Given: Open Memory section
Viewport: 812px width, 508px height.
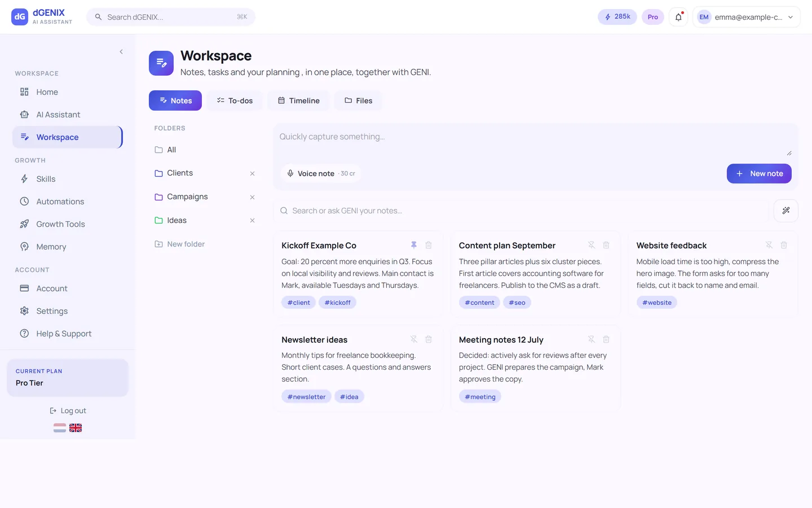Looking at the screenshot, I should 68,247.
